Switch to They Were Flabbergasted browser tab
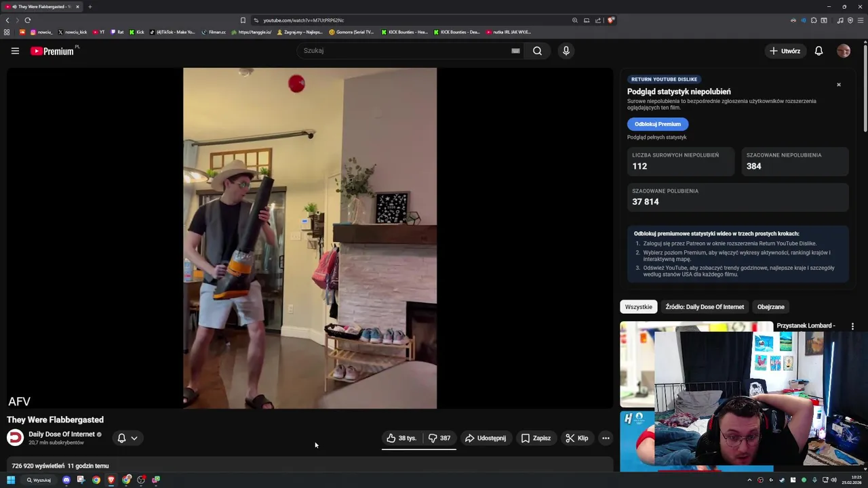Image resolution: width=868 pixels, height=488 pixels. [x=41, y=7]
